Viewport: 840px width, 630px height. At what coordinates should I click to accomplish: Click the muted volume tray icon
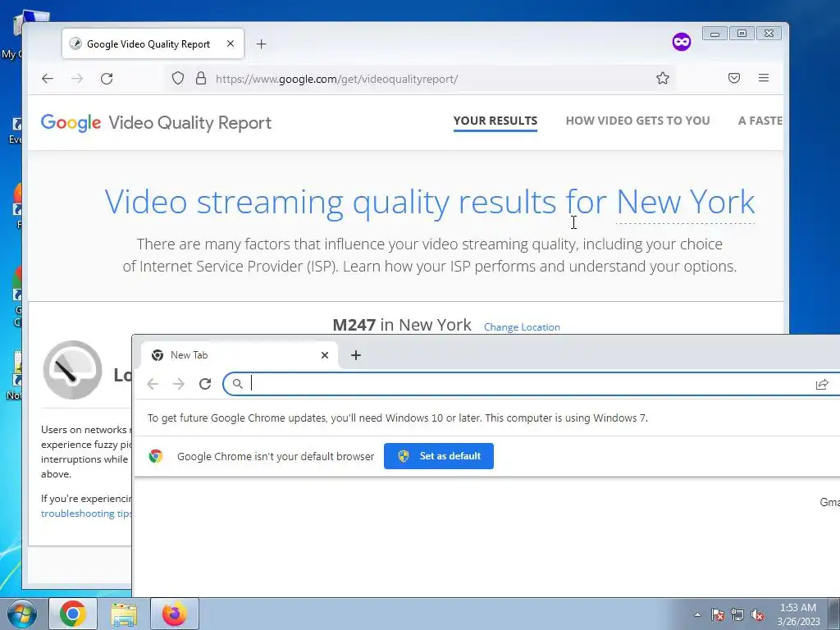[757, 614]
